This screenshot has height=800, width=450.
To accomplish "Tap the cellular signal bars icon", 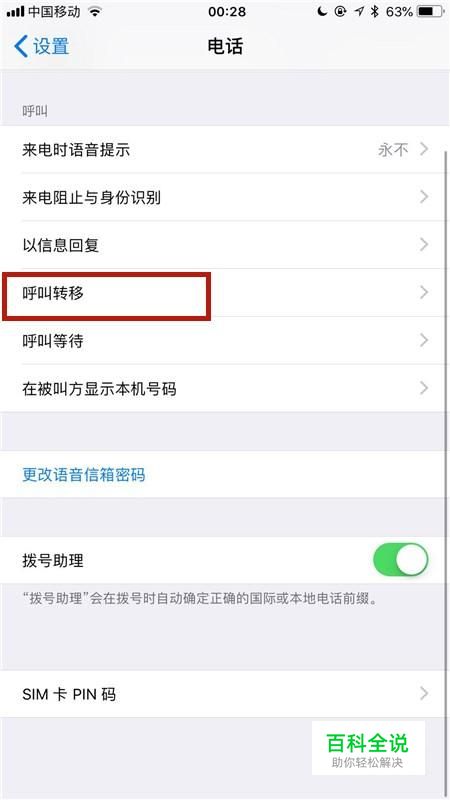I will click(16, 12).
